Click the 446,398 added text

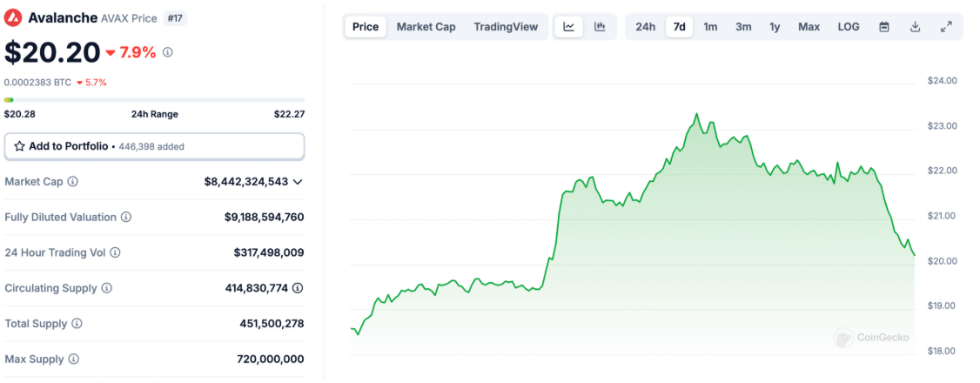151,147
